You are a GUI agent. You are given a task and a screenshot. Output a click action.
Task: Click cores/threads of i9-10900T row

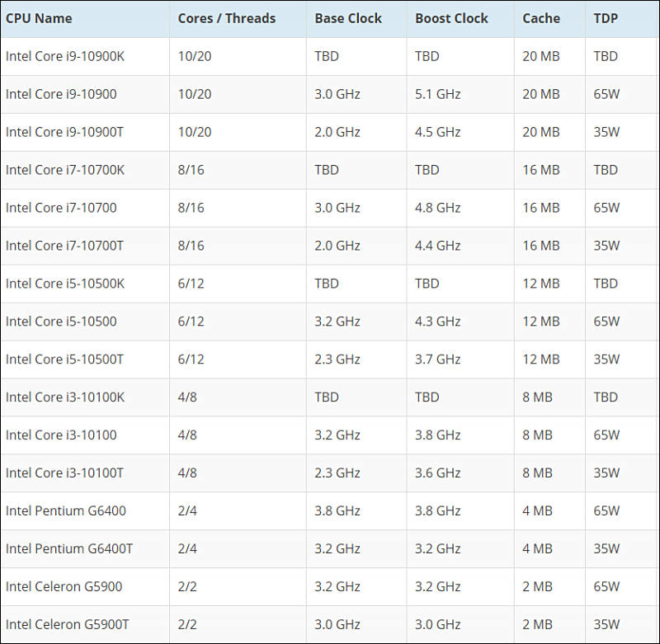(x=195, y=132)
